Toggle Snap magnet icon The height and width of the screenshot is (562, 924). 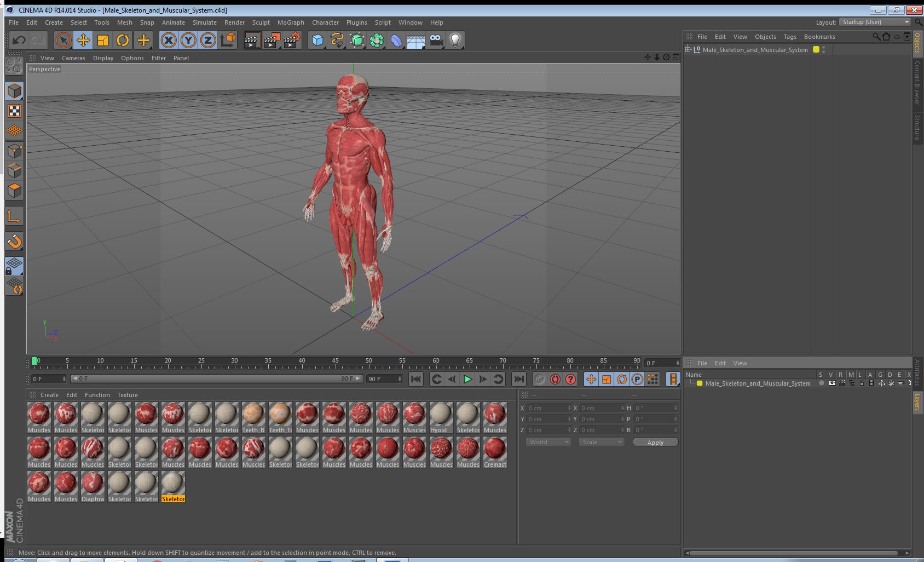14,241
